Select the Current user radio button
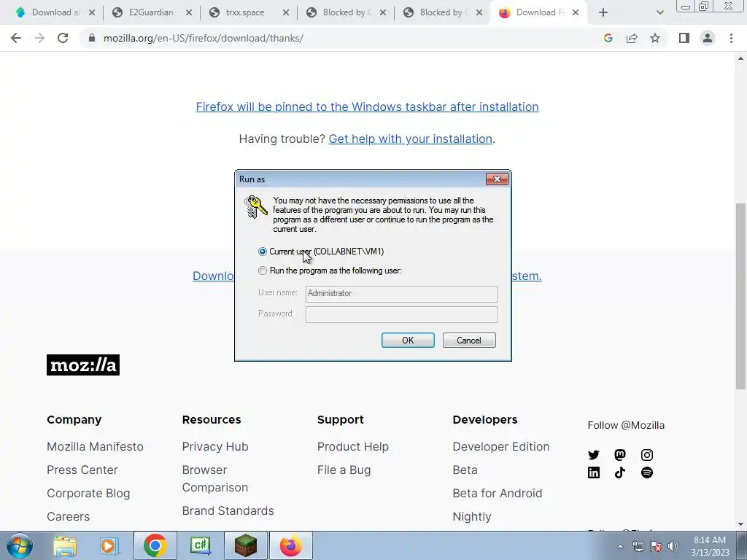747x560 pixels. [x=263, y=252]
